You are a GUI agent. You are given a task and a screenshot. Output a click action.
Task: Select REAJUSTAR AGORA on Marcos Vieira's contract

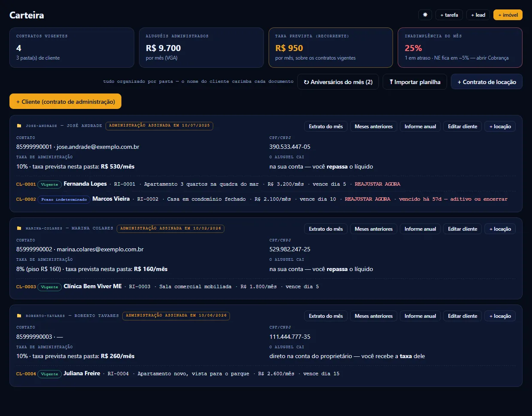tap(368, 199)
